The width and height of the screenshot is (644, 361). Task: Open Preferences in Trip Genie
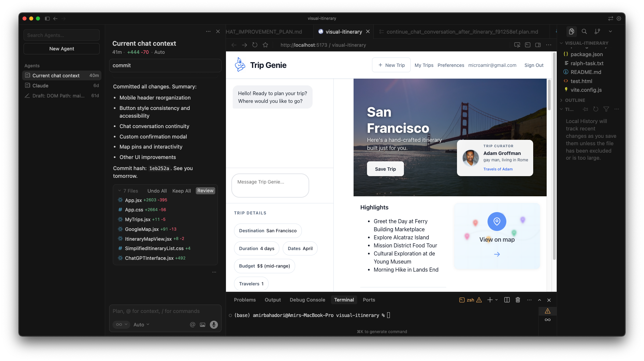(x=451, y=65)
